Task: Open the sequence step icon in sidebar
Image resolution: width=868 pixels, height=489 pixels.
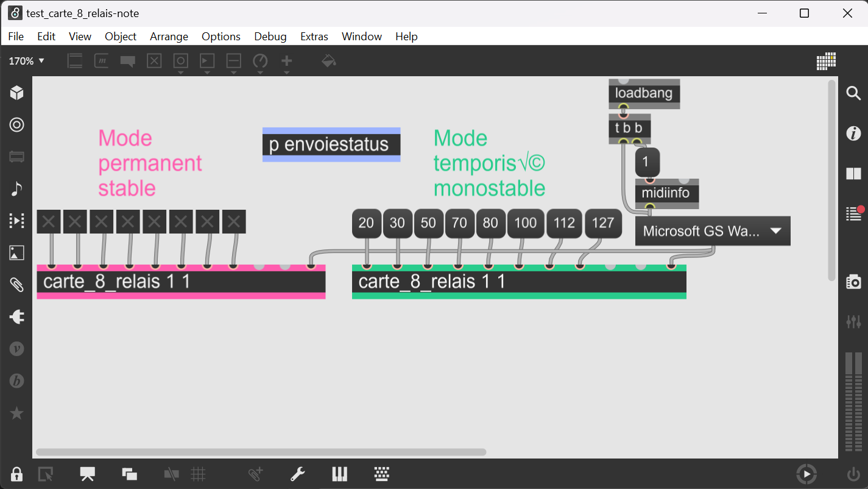Action: (16, 221)
